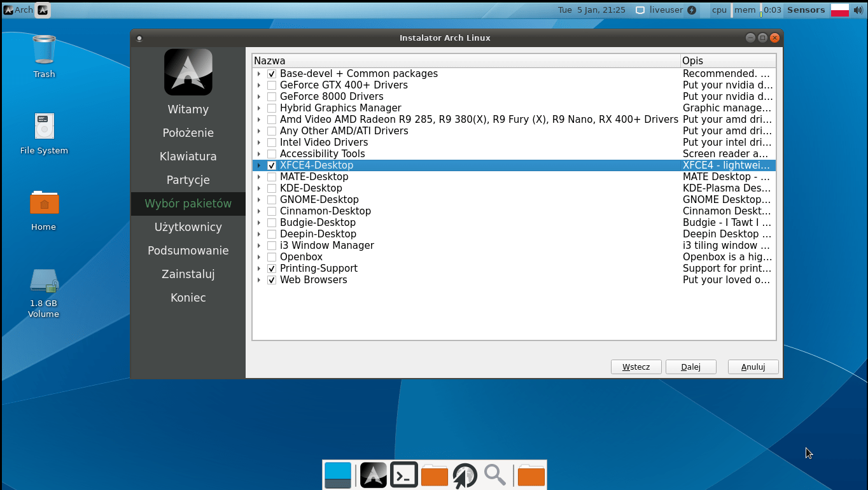Expand the i3 Window Manager row
Image resolution: width=868 pixels, height=490 pixels.
tap(259, 246)
